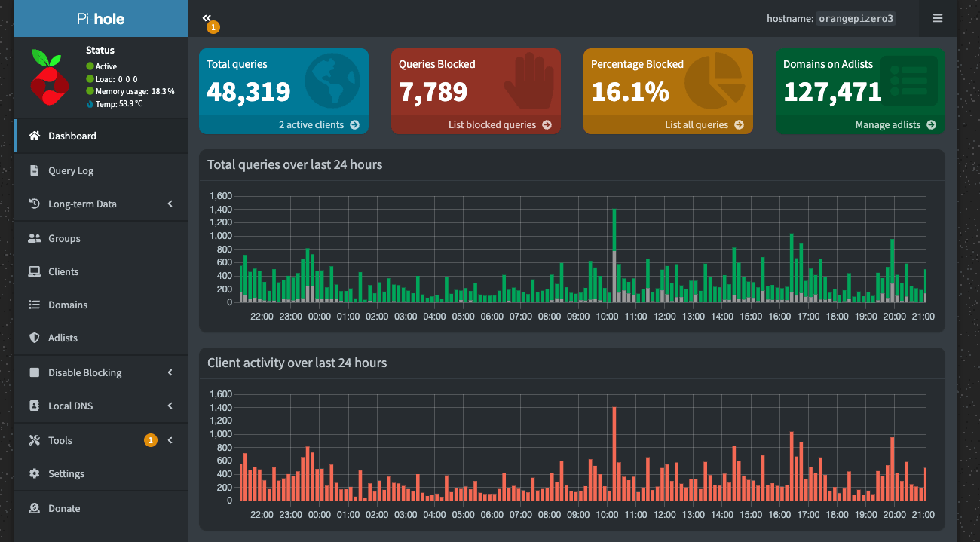Image resolution: width=980 pixels, height=542 pixels.
Task: Open the hamburger menu top right
Action: 938,17
